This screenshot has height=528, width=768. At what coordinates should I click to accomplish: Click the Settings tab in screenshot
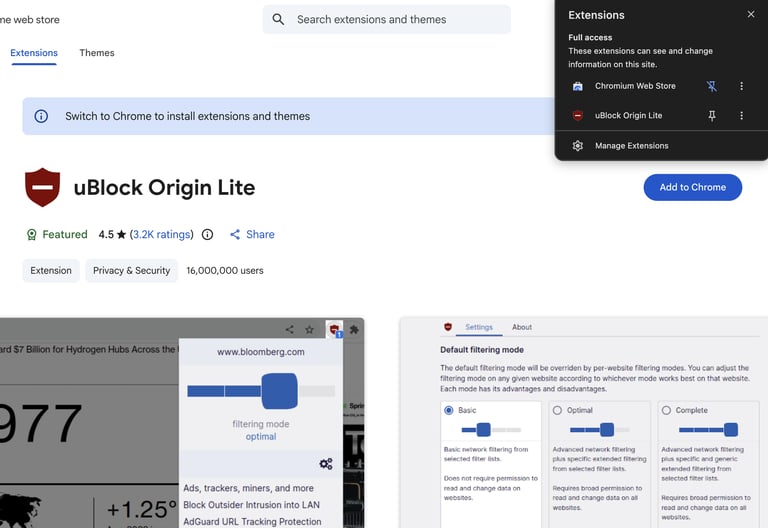(x=479, y=327)
